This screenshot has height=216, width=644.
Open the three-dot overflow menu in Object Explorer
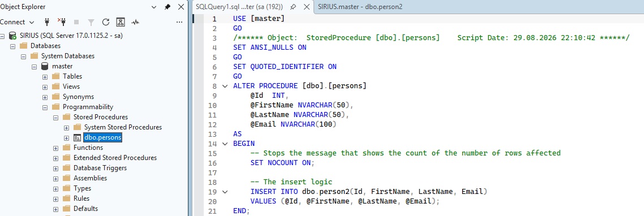pyautogui.click(x=179, y=22)
